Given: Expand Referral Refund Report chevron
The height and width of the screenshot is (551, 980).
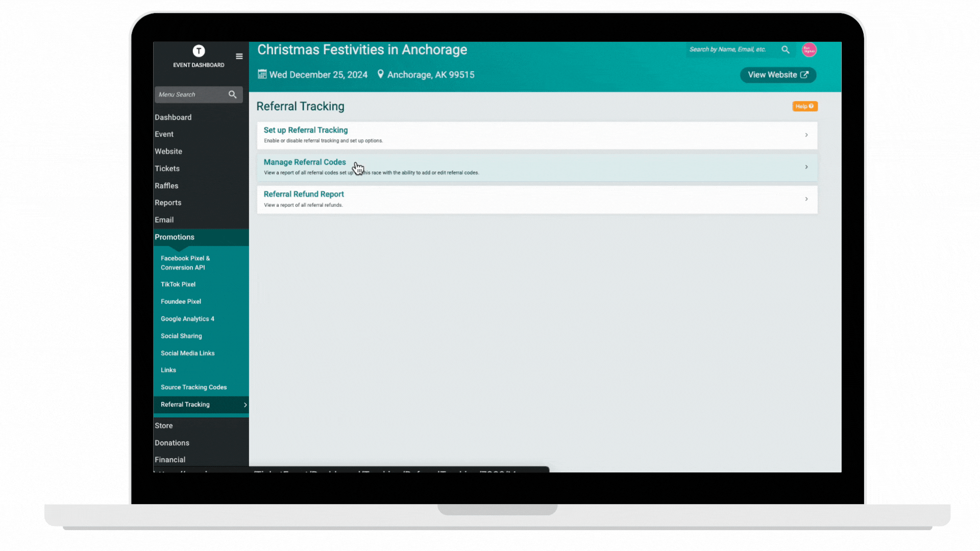Looking at the screenshot, I should [x=806, y=199].
